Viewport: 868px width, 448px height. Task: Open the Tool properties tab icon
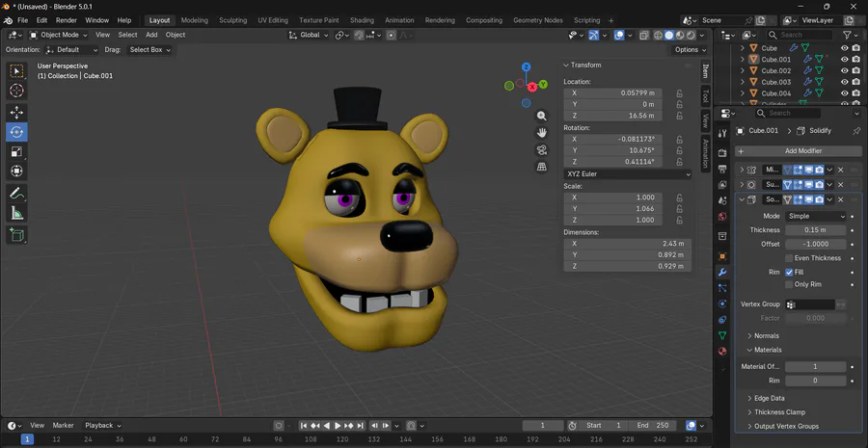[x=721, y=133]
